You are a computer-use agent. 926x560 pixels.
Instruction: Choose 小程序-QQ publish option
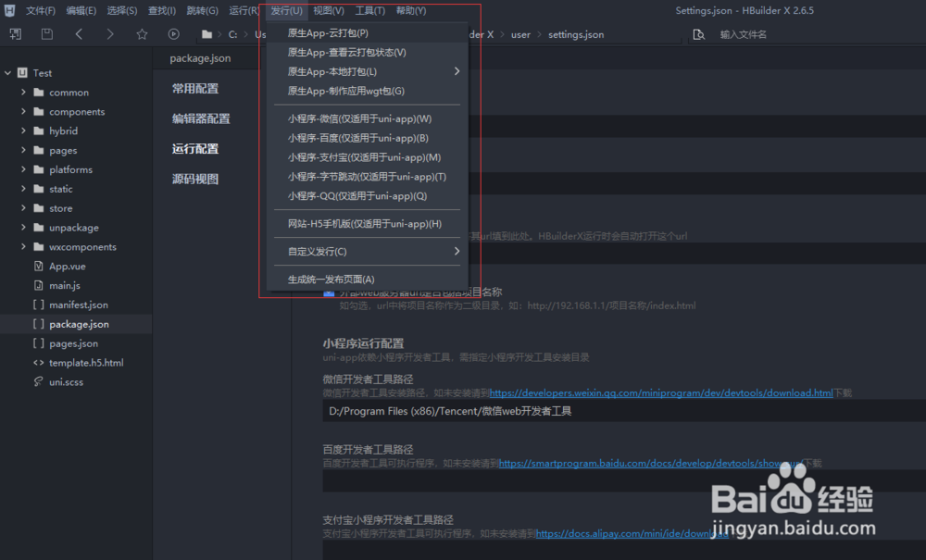(x=368, y=196)
